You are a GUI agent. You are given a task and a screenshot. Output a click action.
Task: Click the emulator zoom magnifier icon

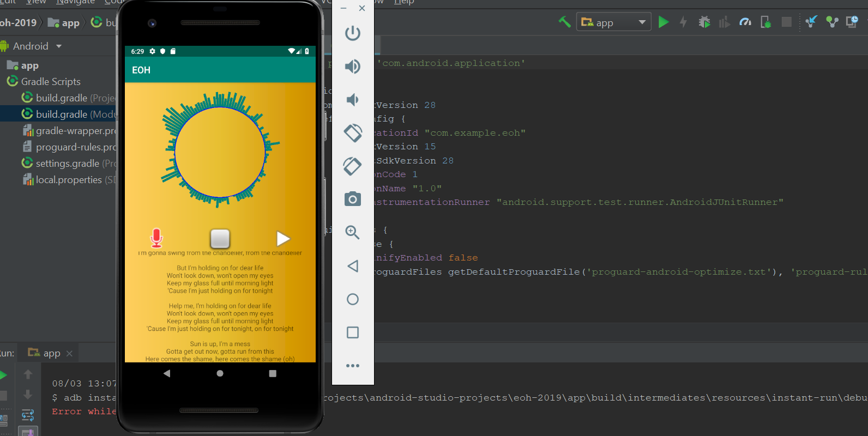tap(353, 232)
